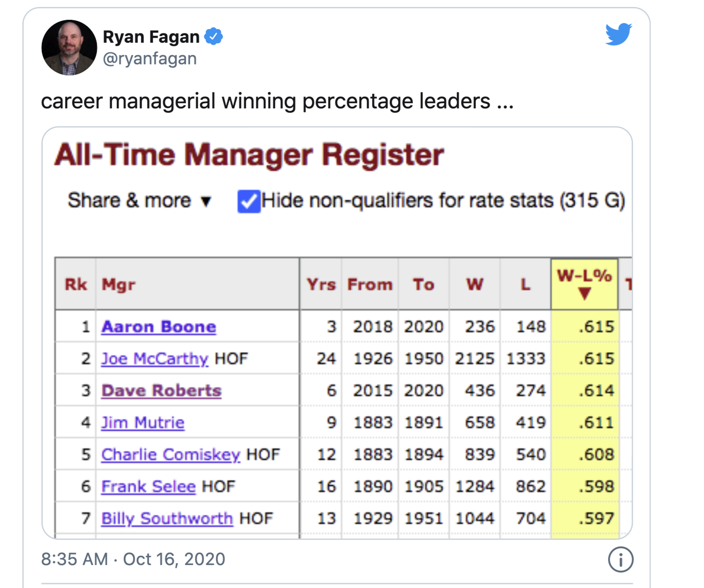This screenshot has width=704, height=588.
Task: Open Ryan Fagan's profile picture
Action: coord(69,48)
